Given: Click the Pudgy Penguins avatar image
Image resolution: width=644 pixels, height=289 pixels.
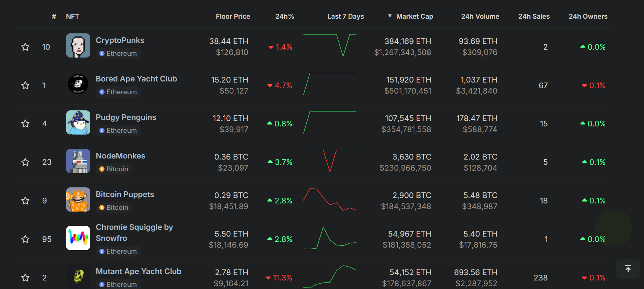Looking at the screenshot, I should (x=78, y=122).
